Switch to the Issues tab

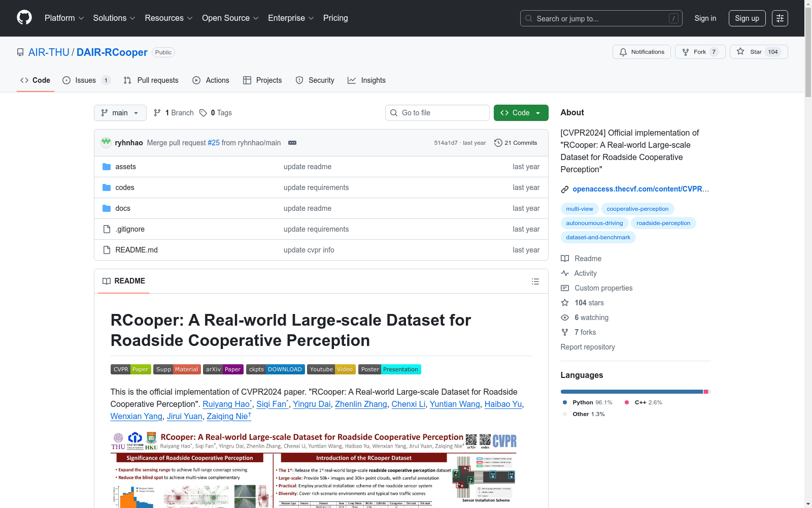86,80
